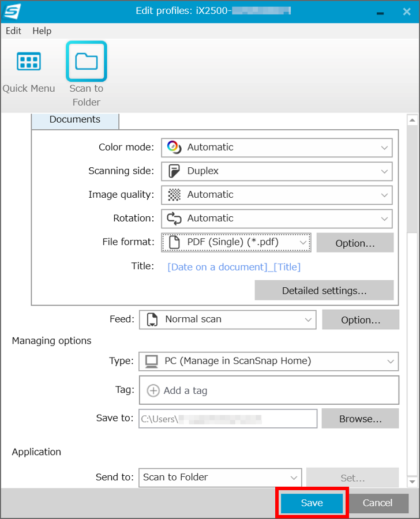Click the scrollbar down arrow

[x=412, y=482]
